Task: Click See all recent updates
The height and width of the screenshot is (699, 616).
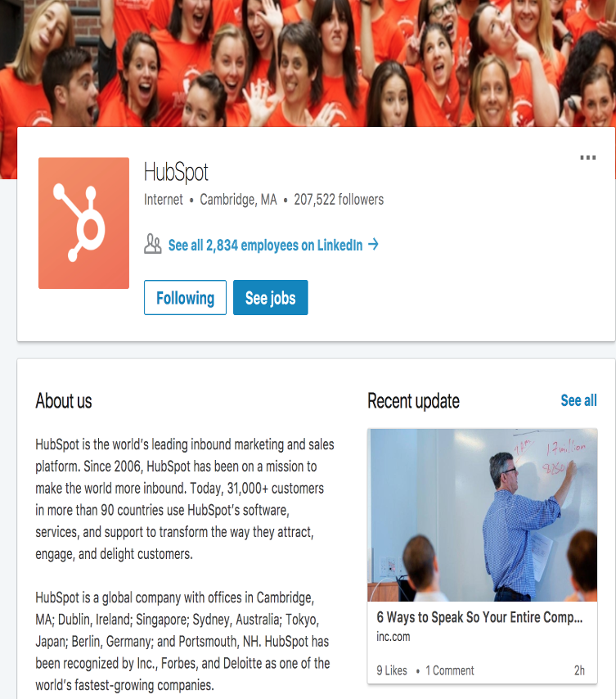Action: (578, 400)
